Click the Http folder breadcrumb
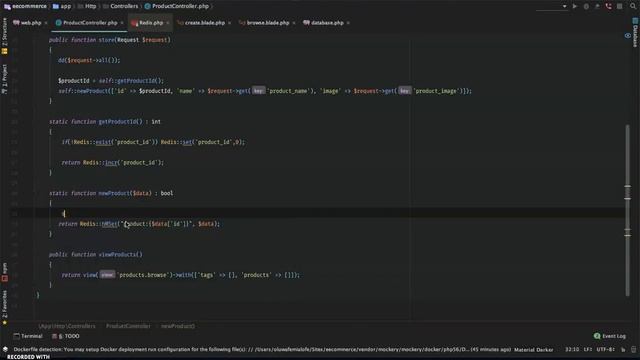The image size is (640, 360). click(87, 6)
